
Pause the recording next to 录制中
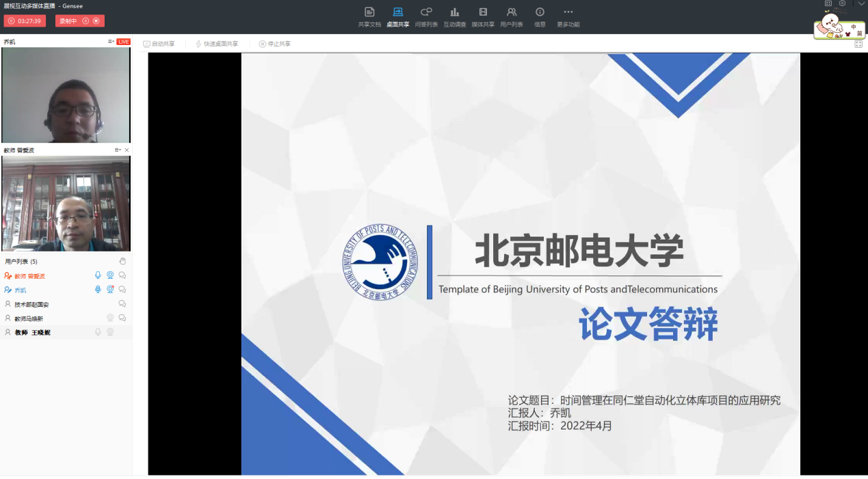(86, 21)
